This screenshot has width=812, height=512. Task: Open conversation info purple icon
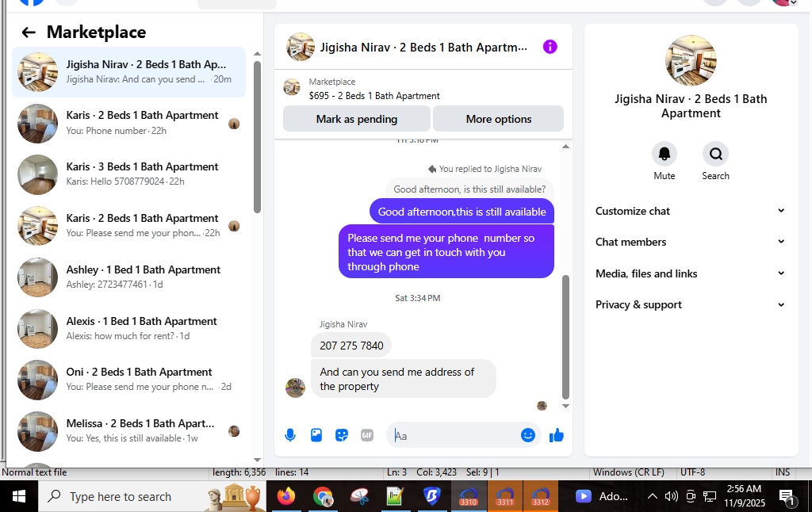550,47
